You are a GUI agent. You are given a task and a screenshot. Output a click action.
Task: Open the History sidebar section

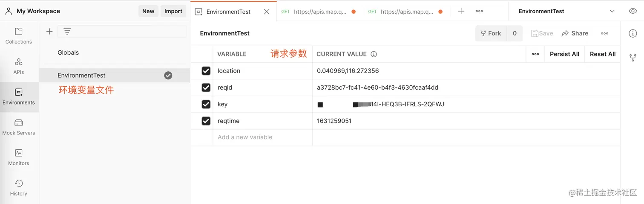pos(19,187)
